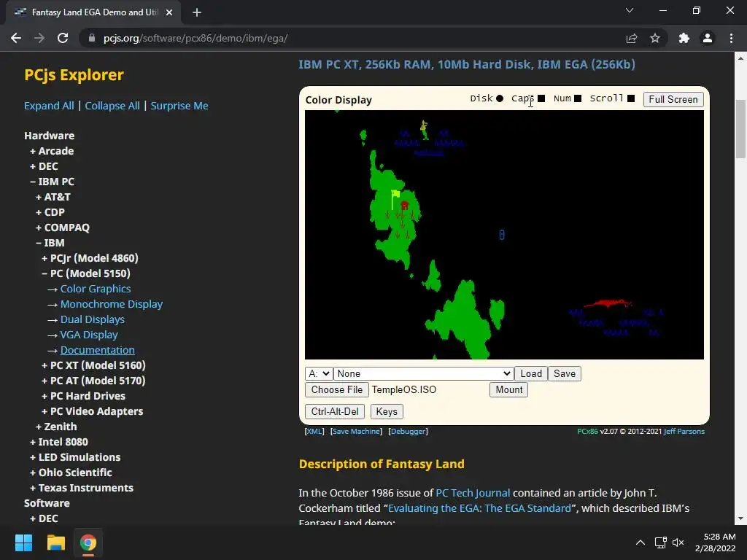Image resolution: width=747 pixels, height=560 pixels.
Task: Click the Full Screen button
Action: click(673, 99)
